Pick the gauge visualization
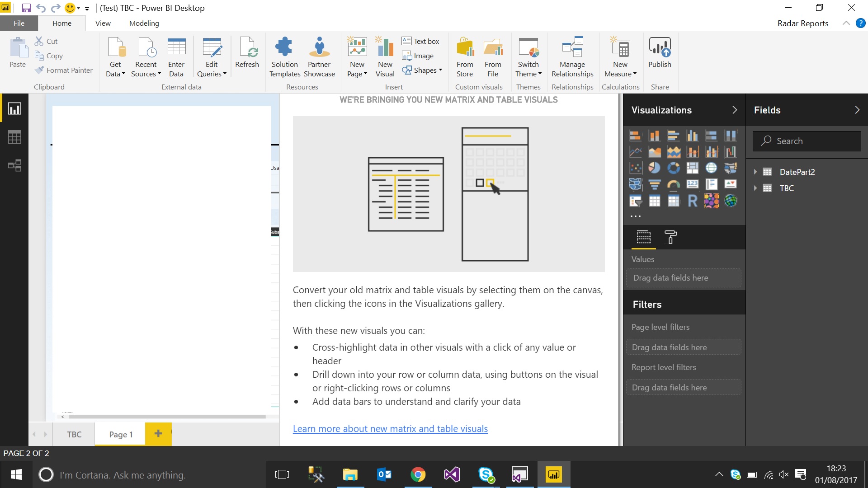Image resolution: width=868 pixels, height=488 pixels. pyautogui.click(x=673, y=184)
